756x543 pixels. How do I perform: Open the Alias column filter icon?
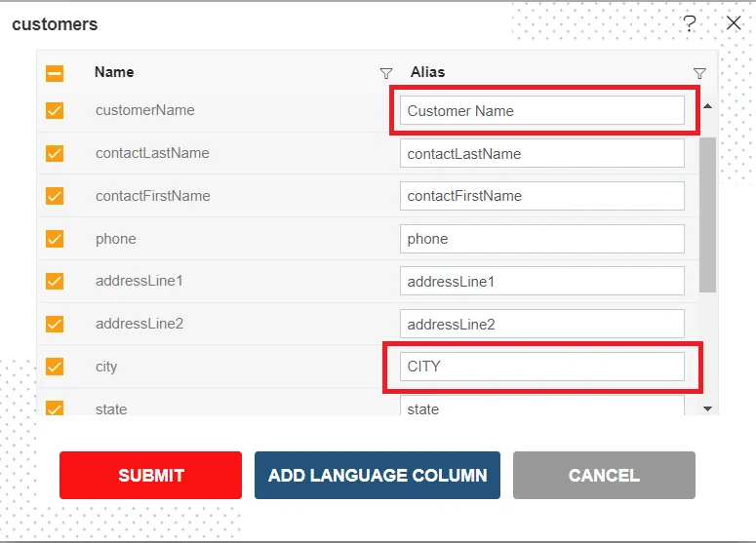coord(698,73)
